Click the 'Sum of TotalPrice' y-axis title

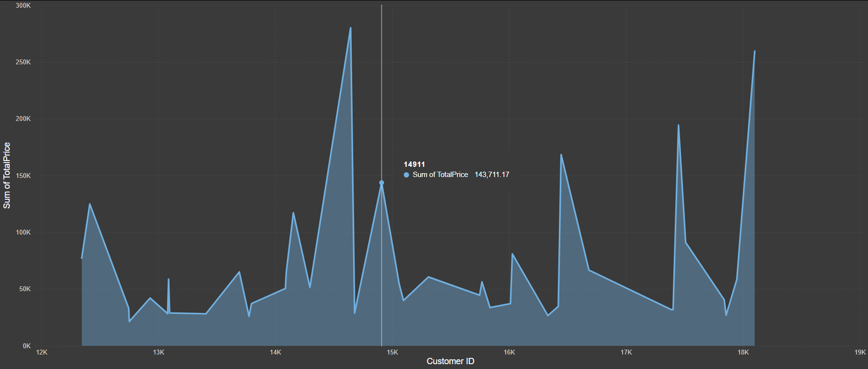(7, 176)
